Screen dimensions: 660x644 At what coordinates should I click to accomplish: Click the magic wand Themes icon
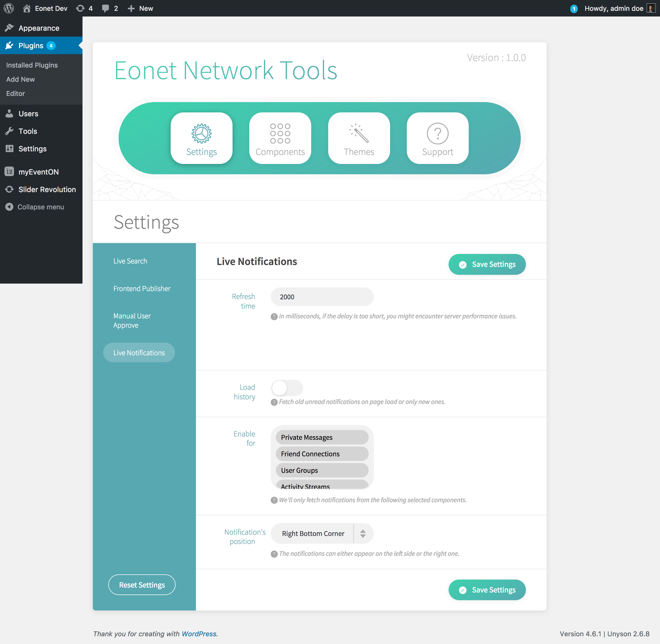[359, 133]
